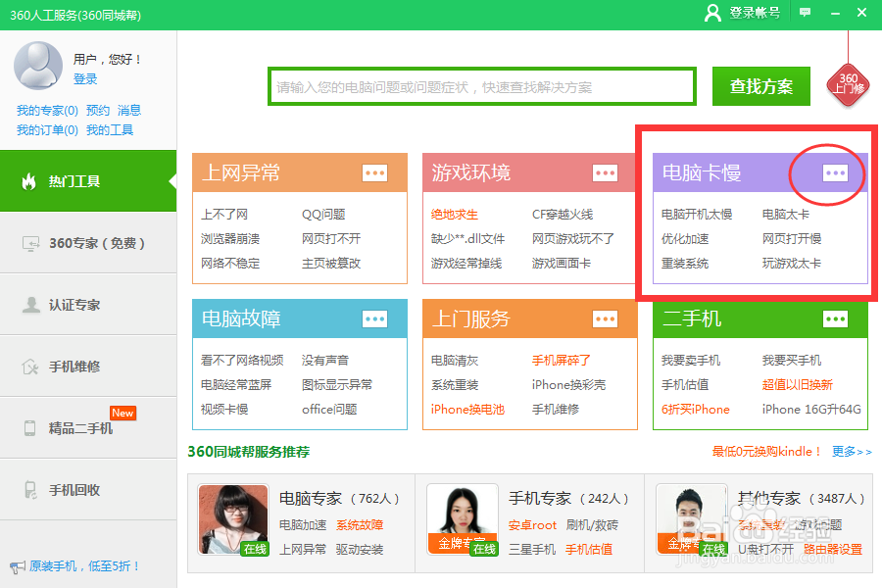Open the feedback message icon in title bar
The height and width of the screenshot is (588, 882).
pos(805,13)
